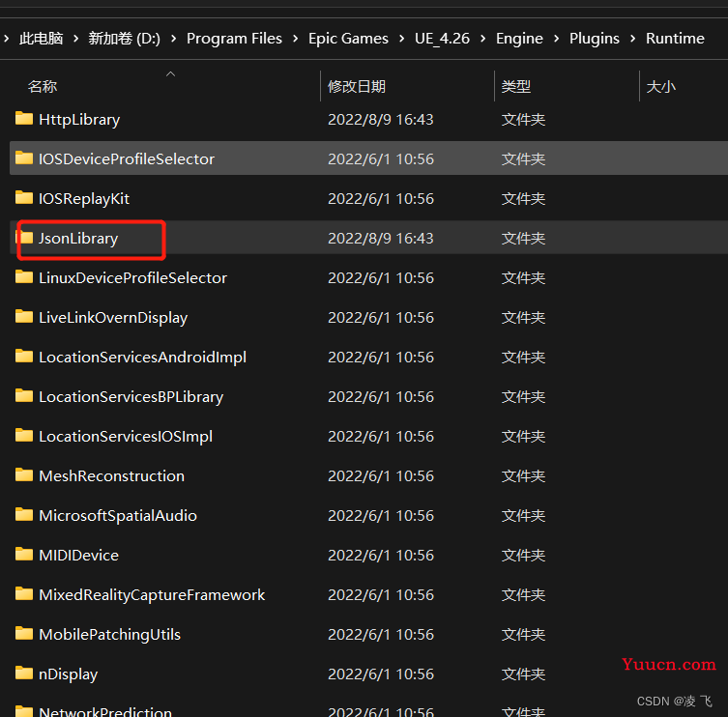The height and width of the screenshot is (717, 728).
Task: Click the LocationServicesBPLibrary folder icon
Action: pos(24,396)
